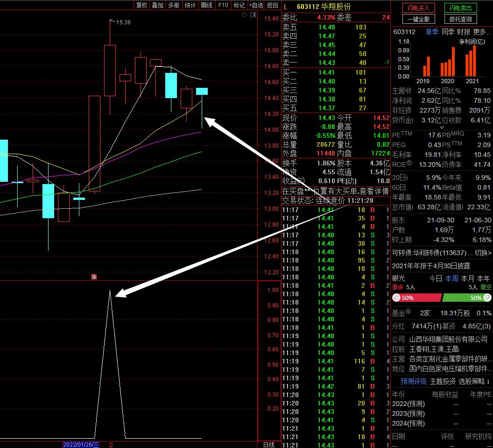This screenshot has width=493, height=448.
Task: Click the 2021年年报于4月30日披露 notice
Action: click(431, 266)
